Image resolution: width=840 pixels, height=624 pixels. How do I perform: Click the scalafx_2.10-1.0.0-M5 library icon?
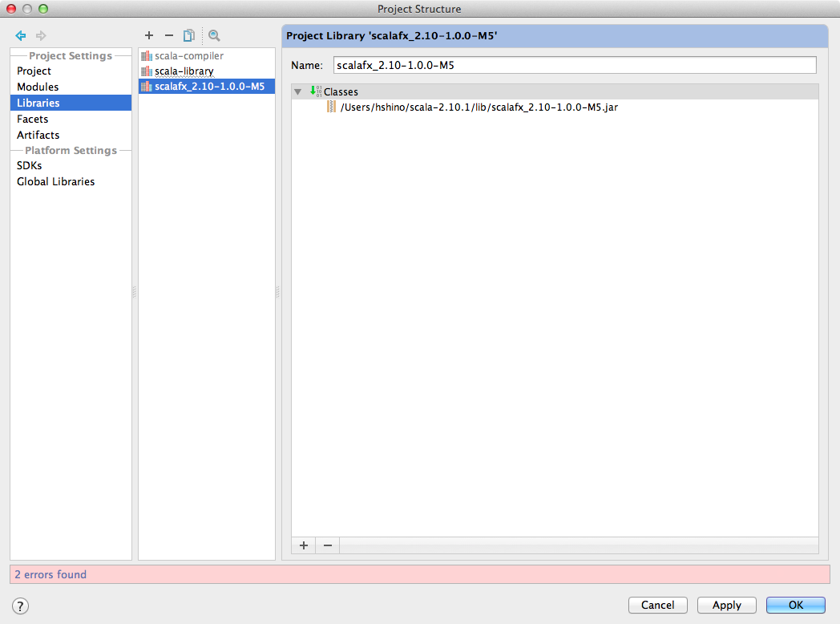coord(146,87)
